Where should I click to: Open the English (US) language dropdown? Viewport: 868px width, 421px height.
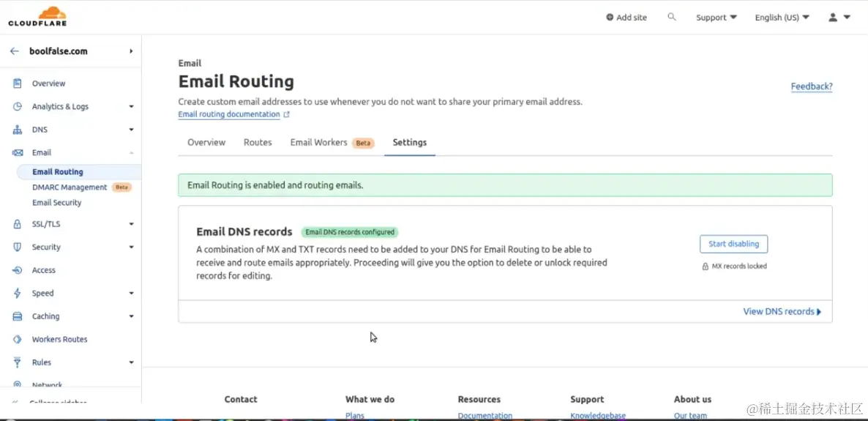pos(782,17)
